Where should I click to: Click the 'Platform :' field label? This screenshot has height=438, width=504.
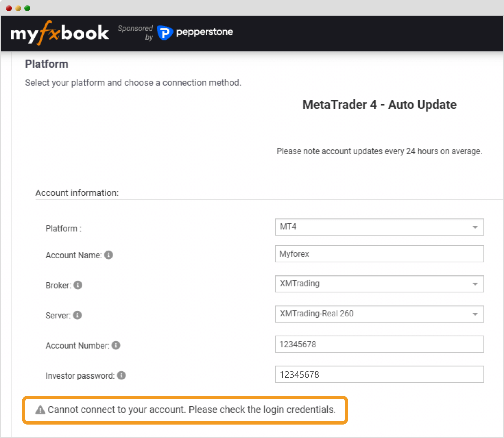coord(64,229)
